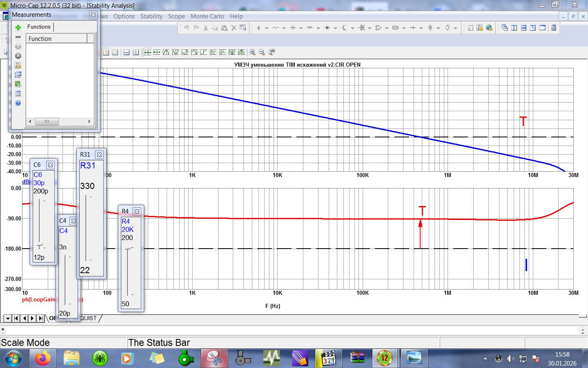Click the ground component icon in toolbar
Screen dimensions: 588x368
click(x=258, y=28)
